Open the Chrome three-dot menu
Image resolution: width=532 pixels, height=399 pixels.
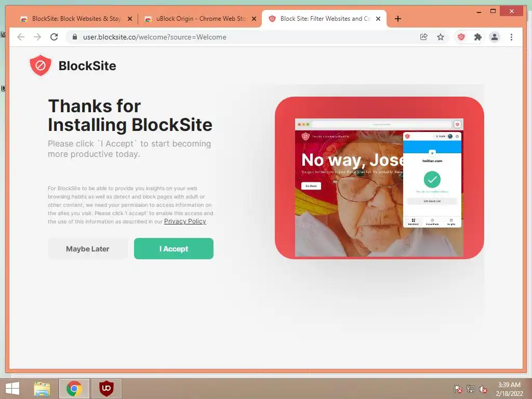click(511, 37)
